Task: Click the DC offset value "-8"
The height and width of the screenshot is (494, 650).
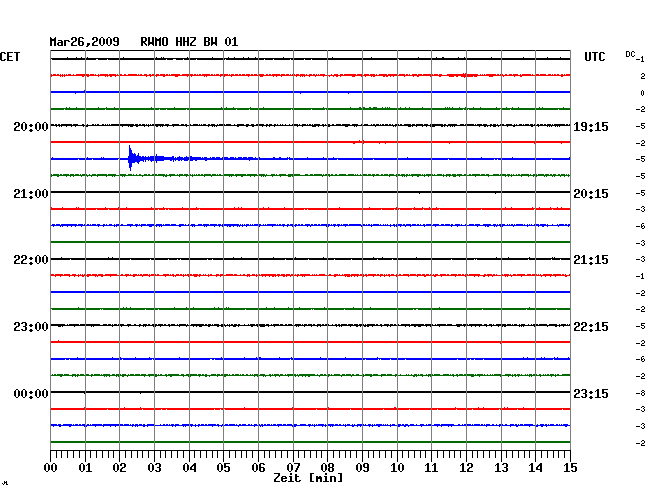Action: pyautogui.click(x=641, y=393)
